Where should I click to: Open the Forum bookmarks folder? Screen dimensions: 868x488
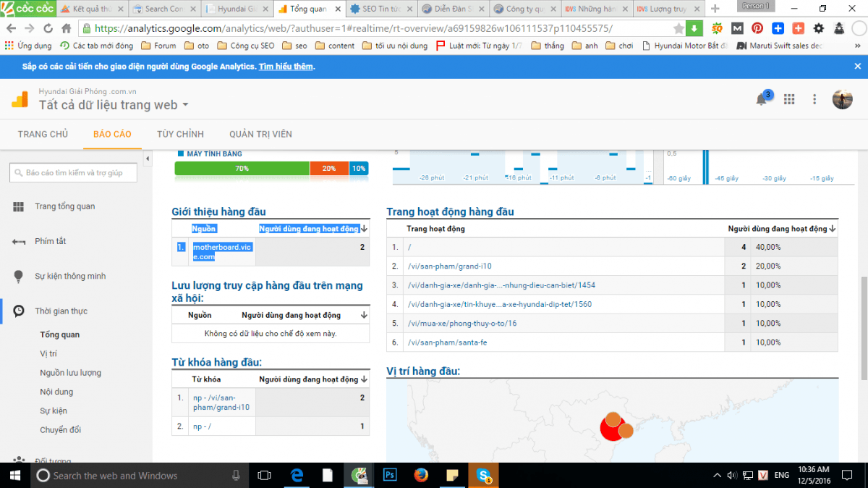158,46
